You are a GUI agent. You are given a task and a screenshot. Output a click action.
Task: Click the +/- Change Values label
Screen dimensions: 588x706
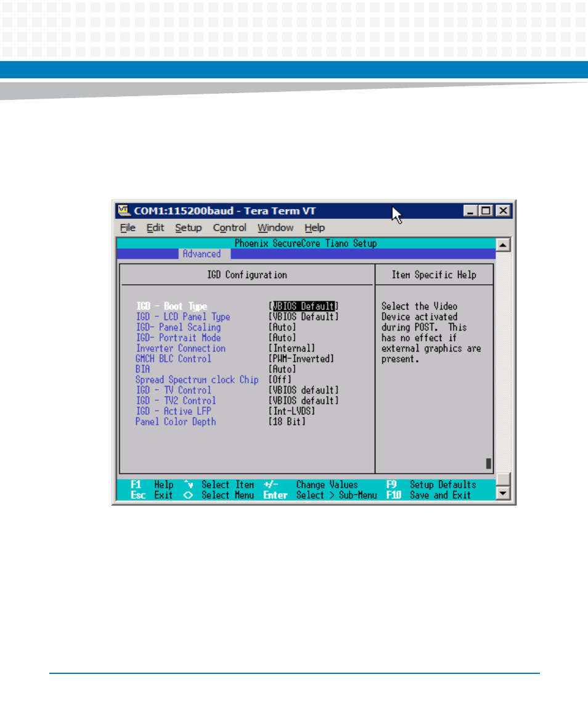pos(311,485)
